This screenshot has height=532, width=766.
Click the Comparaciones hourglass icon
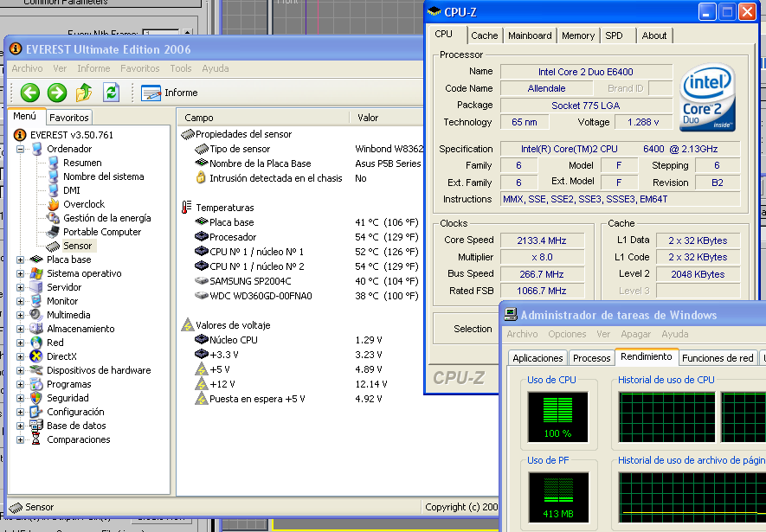point(36,439)
